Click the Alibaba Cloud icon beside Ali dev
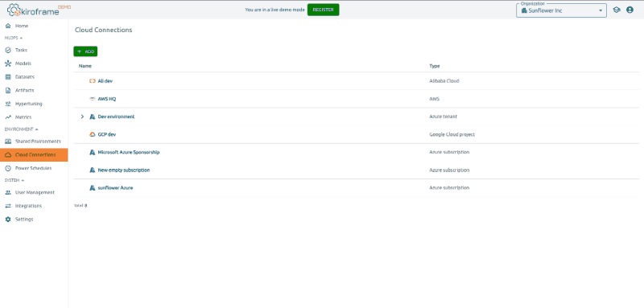Screen dimensions: 644x308 click(92, 81)
